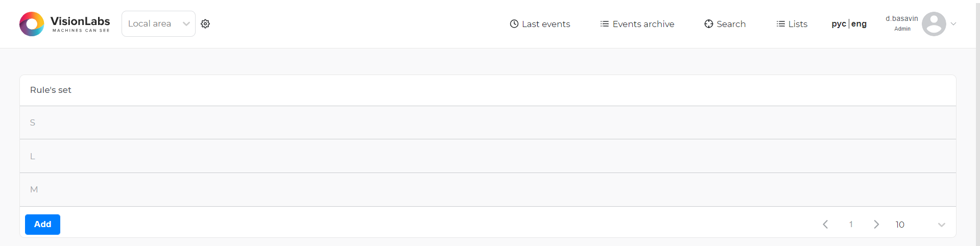Open the Events archive menu label
980x246 pixels.
(x=643, y=24)
